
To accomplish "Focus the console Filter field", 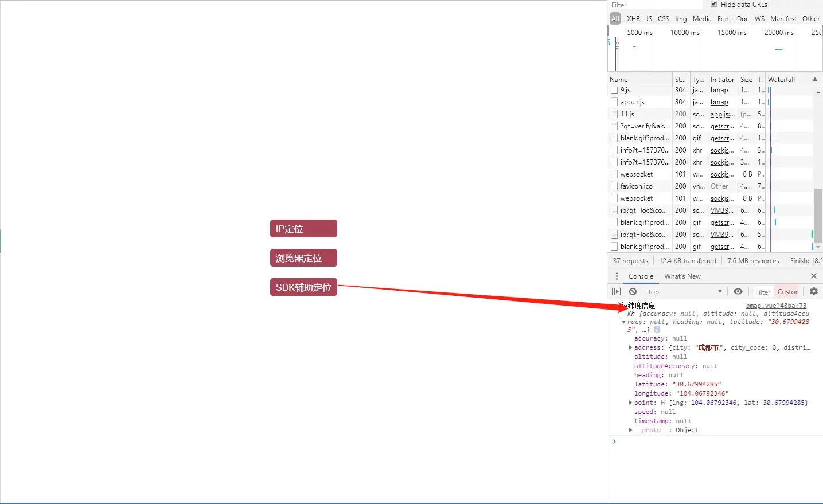I will pyautogui.click(x=762, y=292).
